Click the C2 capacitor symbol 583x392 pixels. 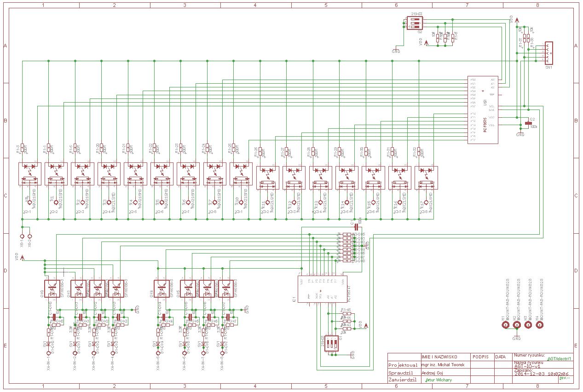click(528, 123)
